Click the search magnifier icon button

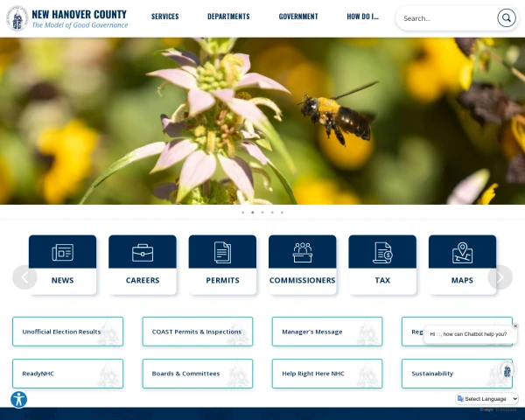(507, 18)
